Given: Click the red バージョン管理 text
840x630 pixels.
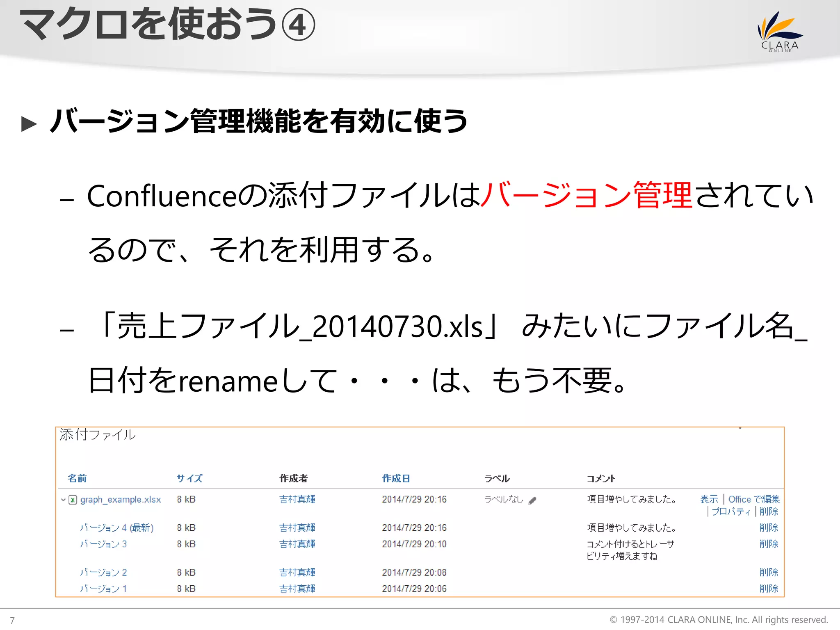Looking at the screenshot, I should click(x=587, y=195).
